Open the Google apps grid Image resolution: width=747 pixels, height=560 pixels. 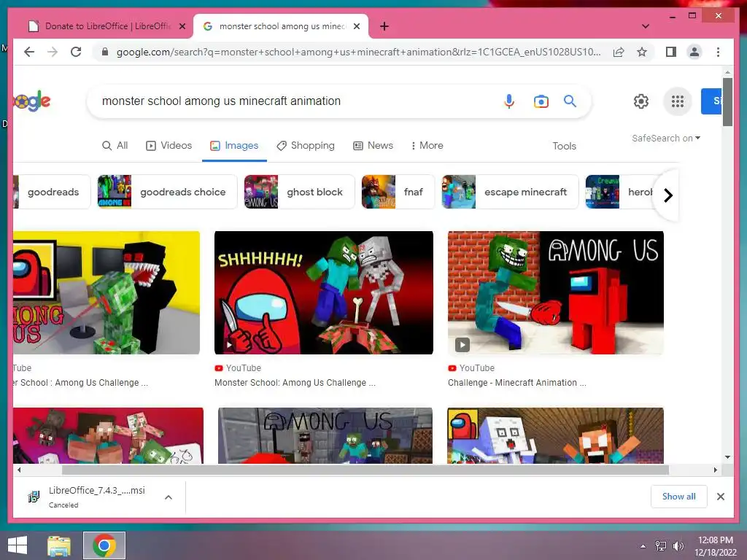[x=678, y=101]
